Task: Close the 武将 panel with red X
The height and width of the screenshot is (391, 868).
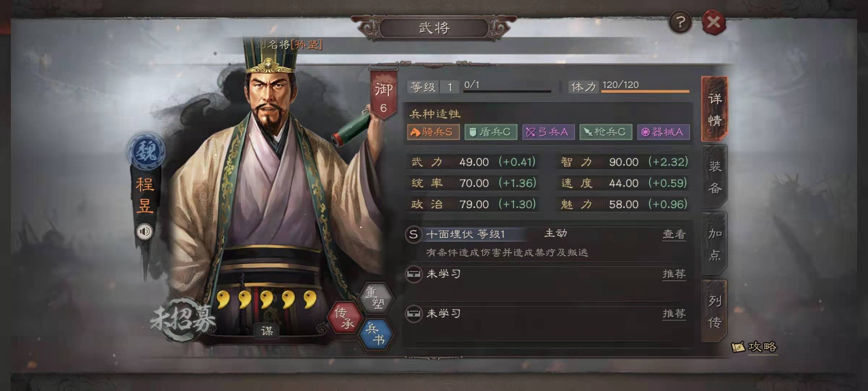Action: click(x=714, y=22)
